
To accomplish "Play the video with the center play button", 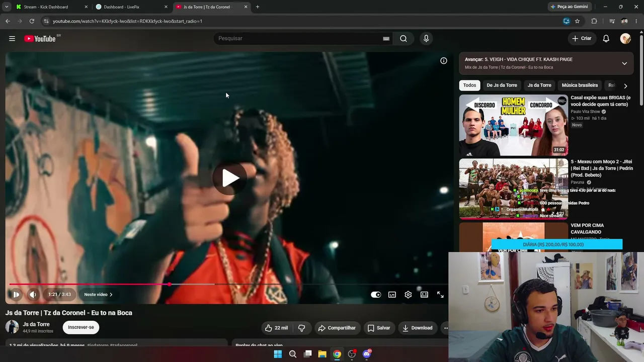I will [230, 178].
